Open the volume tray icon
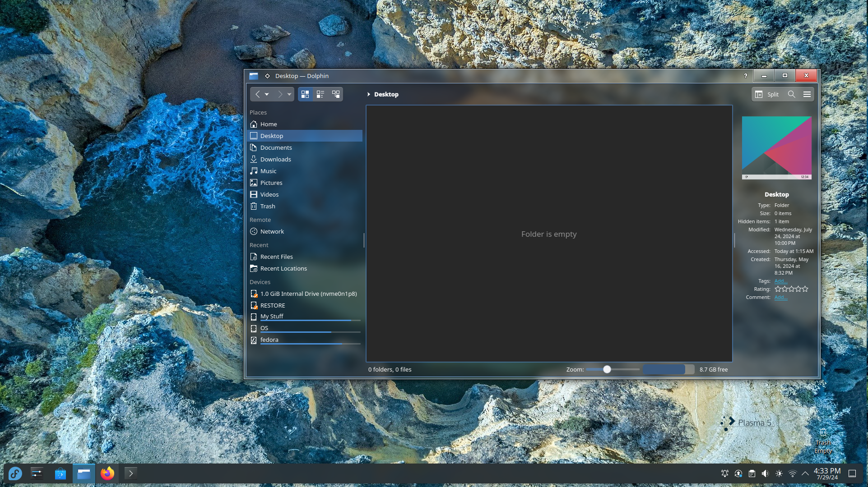Viewport: 868px width, 487px height. (x=765, y=473)
